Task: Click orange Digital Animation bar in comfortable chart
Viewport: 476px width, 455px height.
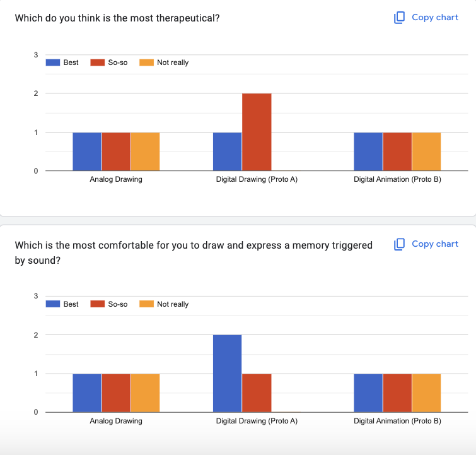Action: [x=426, y=393]
